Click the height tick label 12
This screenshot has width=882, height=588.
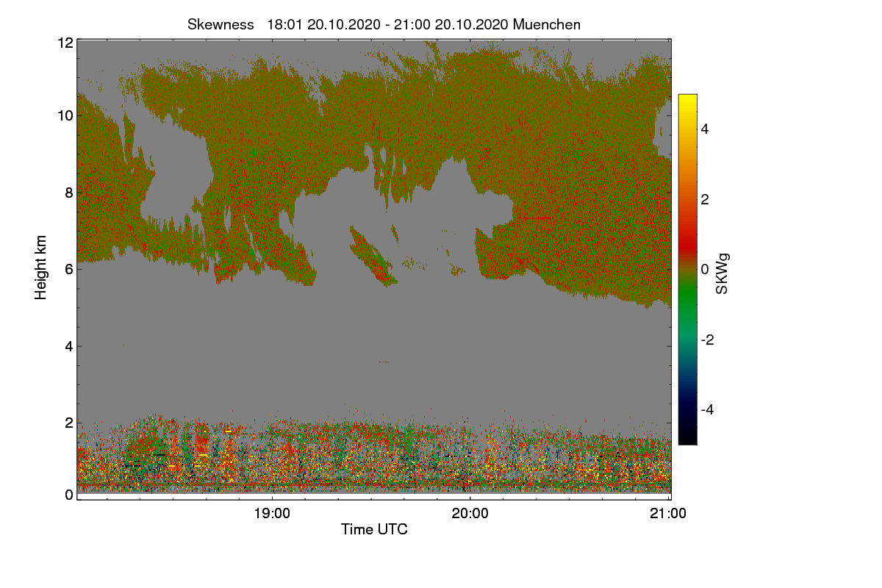pyautogui.click(x=65, y=43)
